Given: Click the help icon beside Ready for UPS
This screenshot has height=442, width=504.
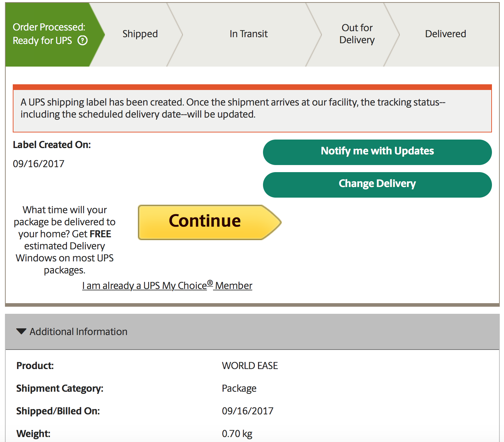Looking at the screenshot, I should (x=83, y=41).
